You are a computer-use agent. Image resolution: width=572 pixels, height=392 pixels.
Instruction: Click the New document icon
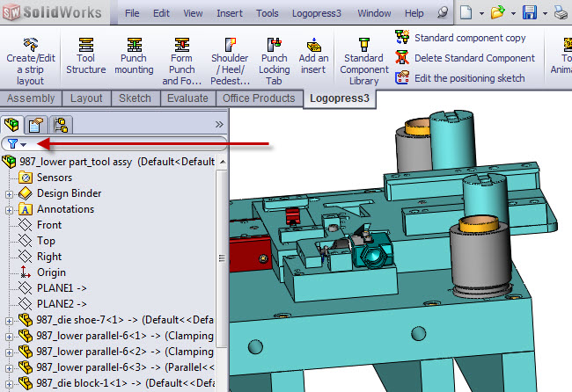(466, 13)
